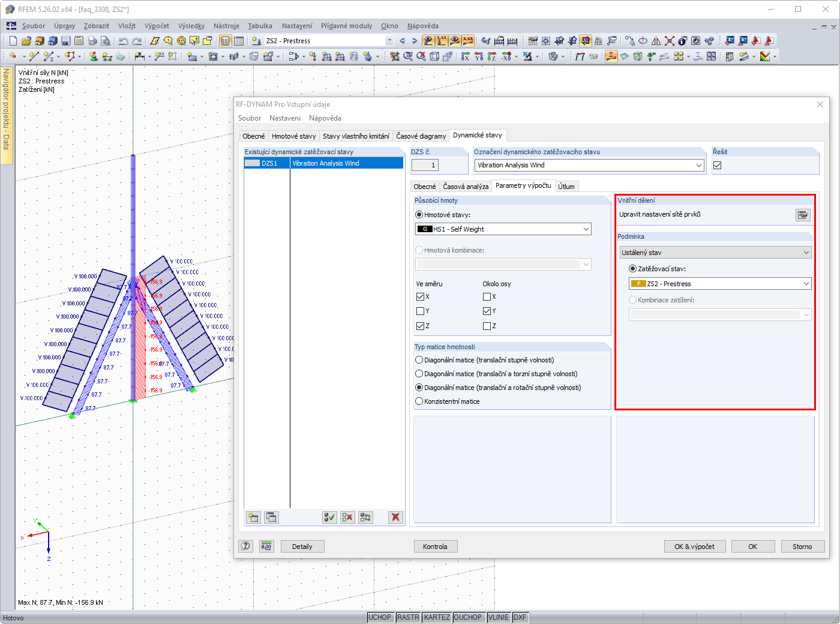The width and height of the screenshot is (840, 624).
Task: Select Zatěžovací stav radio button
Action: tap(632, 269)
